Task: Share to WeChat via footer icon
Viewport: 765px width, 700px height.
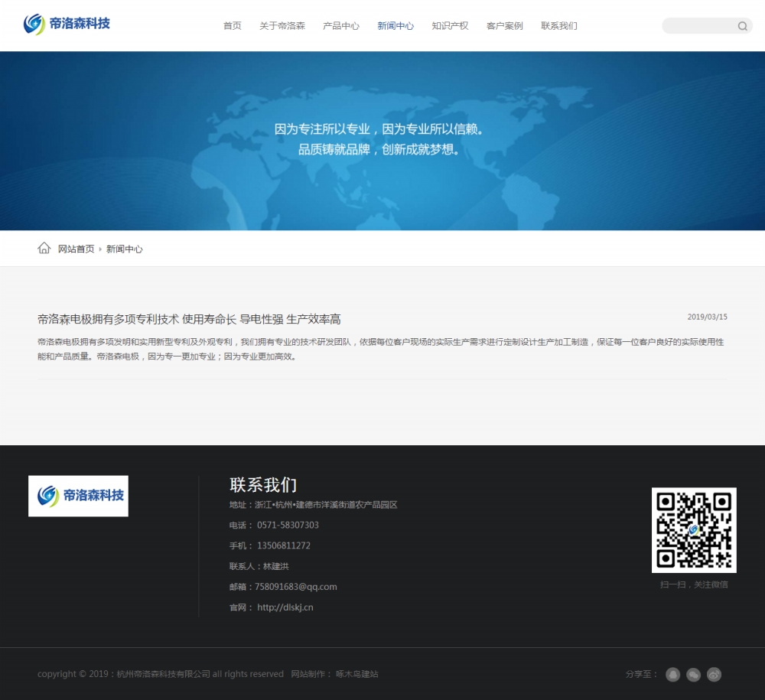Action: pyautogui.click(x=693, y=675)
